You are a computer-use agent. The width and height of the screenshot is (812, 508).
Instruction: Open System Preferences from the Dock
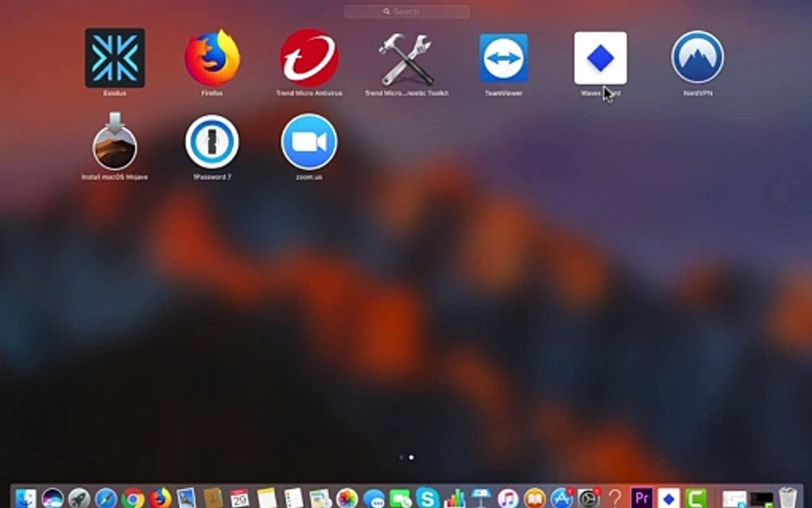pyautogui.click(x=589, y=498)
